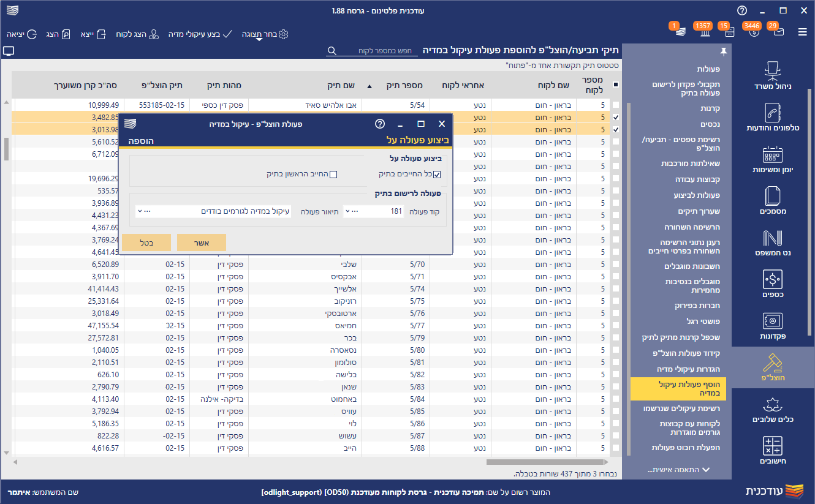Check row checkbox for file 5/88
This screenshot has width=815, height=504.
point(616,448)
